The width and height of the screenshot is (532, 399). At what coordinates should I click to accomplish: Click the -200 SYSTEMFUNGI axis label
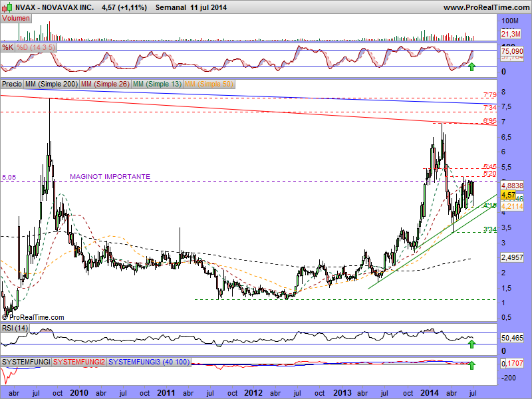pyautogui.click(x=508, y=378)
